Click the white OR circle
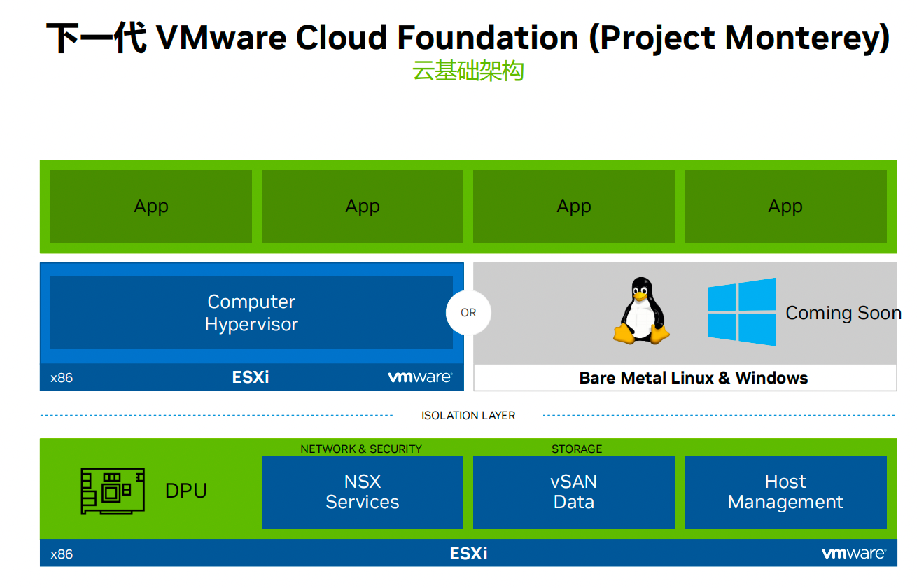 pyautogui.click(x=468, y=313)
